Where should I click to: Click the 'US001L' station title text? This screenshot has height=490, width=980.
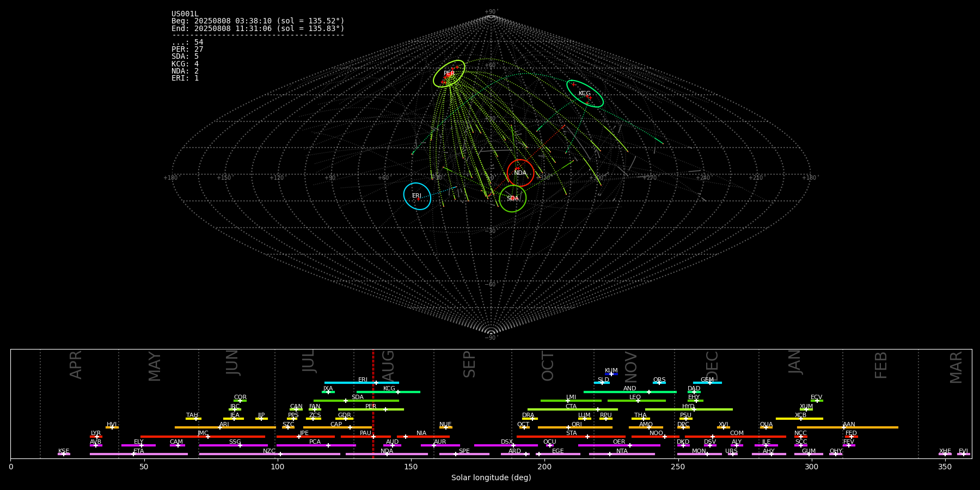(185, 14)
